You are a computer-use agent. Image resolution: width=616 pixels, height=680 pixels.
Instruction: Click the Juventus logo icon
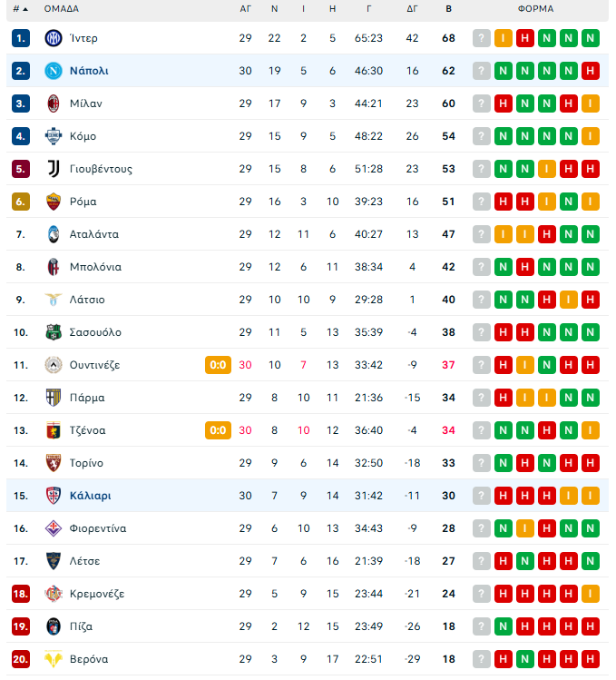click(53, 169)
